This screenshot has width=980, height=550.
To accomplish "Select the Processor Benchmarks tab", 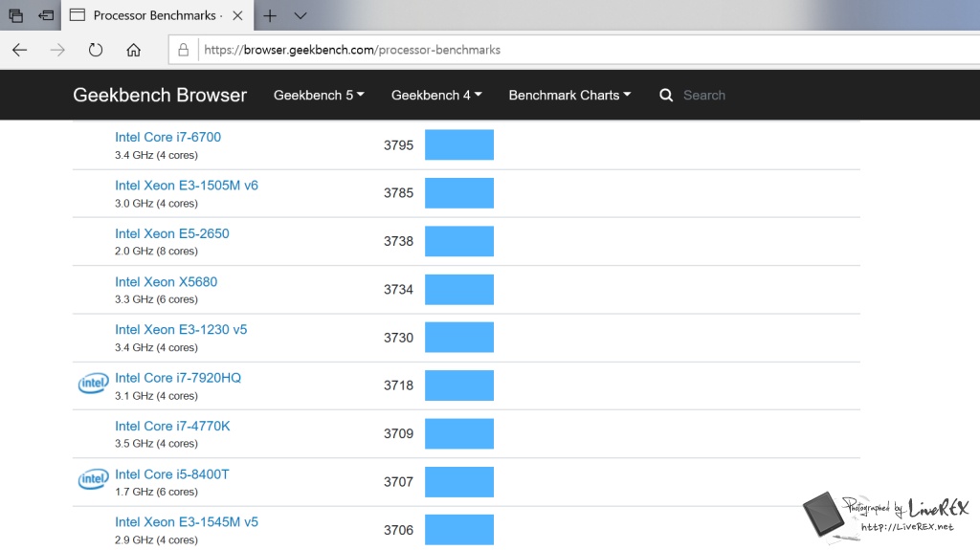I will (158, 15).
